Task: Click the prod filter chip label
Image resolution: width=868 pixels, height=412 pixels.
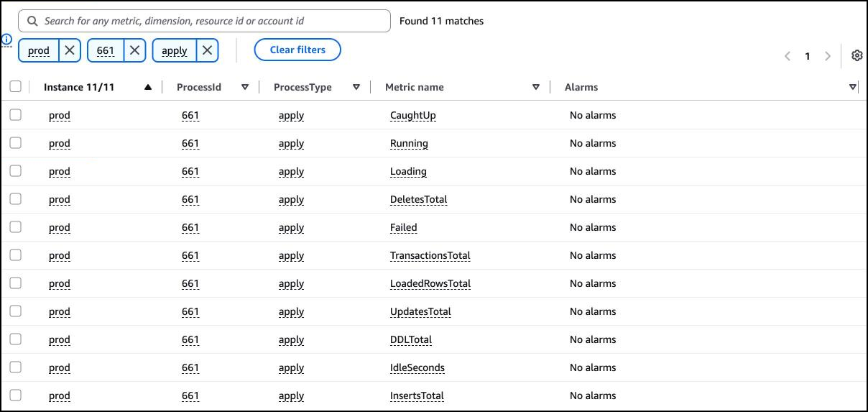Action: point(39,51)
